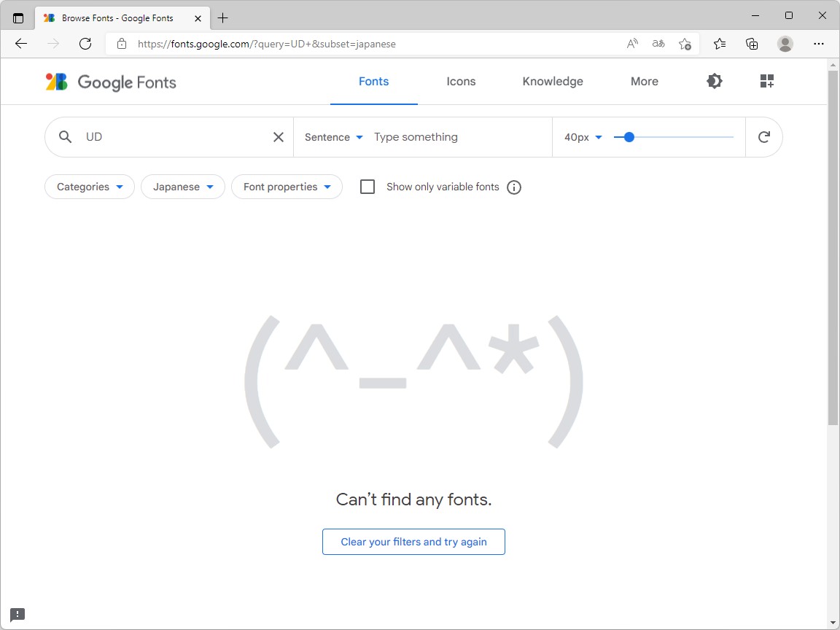Adjust the font size slider
Image resolution: width=840 pixels, height=630 pixels.
click(627, 136)
